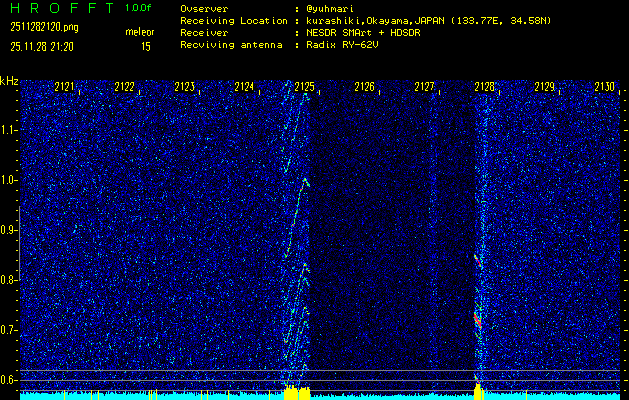
Task: Click the Receiver field label
Action: click(x=204, y=33)
